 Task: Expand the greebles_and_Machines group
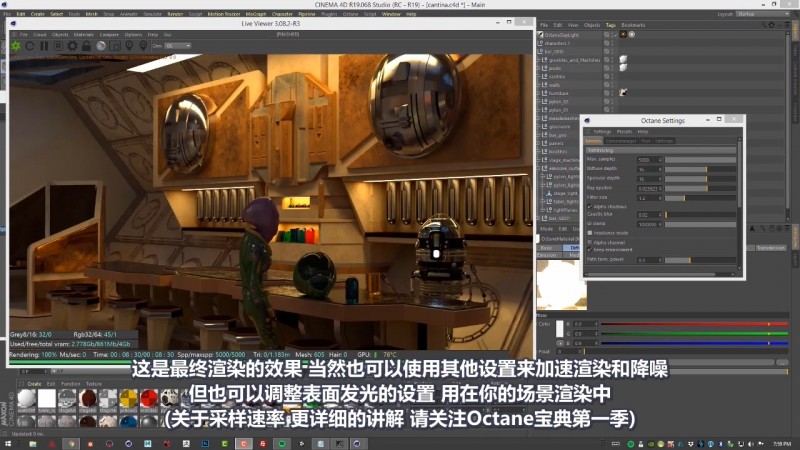(x=538, y=60)
